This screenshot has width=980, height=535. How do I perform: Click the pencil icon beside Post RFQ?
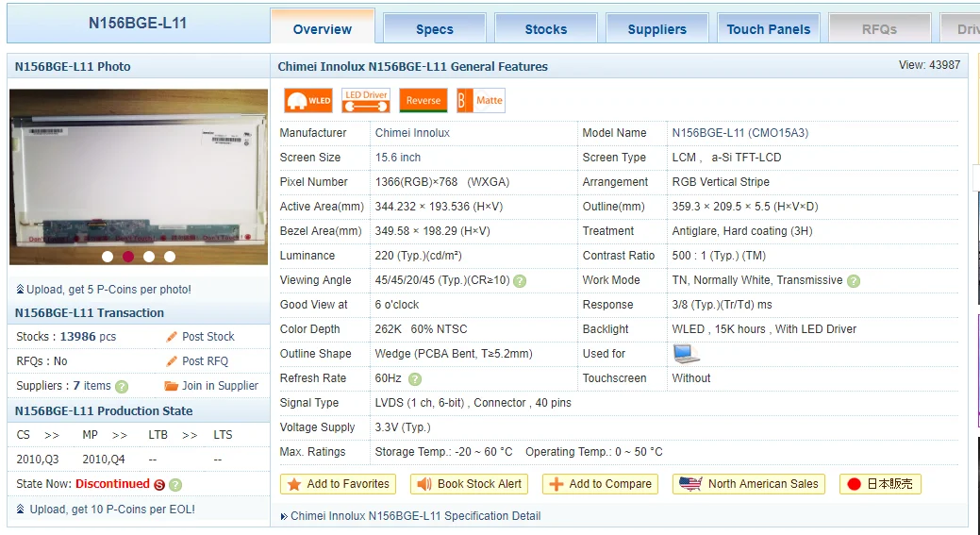[172, 361]
